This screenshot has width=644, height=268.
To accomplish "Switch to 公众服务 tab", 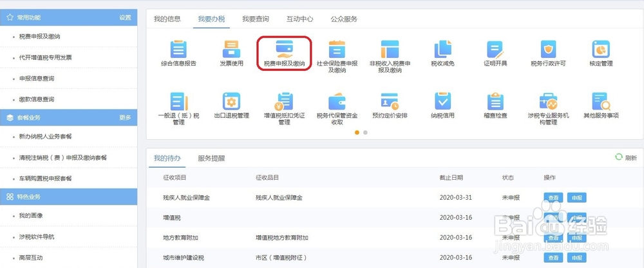I will (344, 19).
